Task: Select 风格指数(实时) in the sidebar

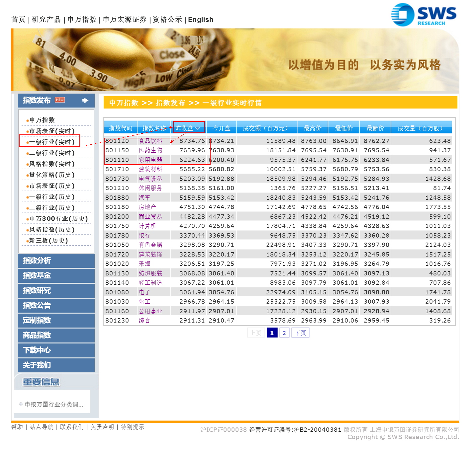Action: tap(52, 164)
